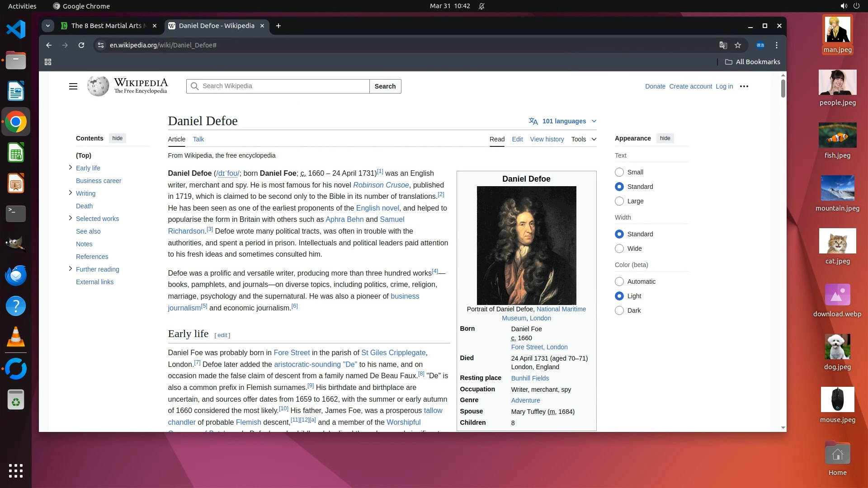Open Chrome three-dot menu
This screenshot has width=868, height=488.
[x=777, y=45]
